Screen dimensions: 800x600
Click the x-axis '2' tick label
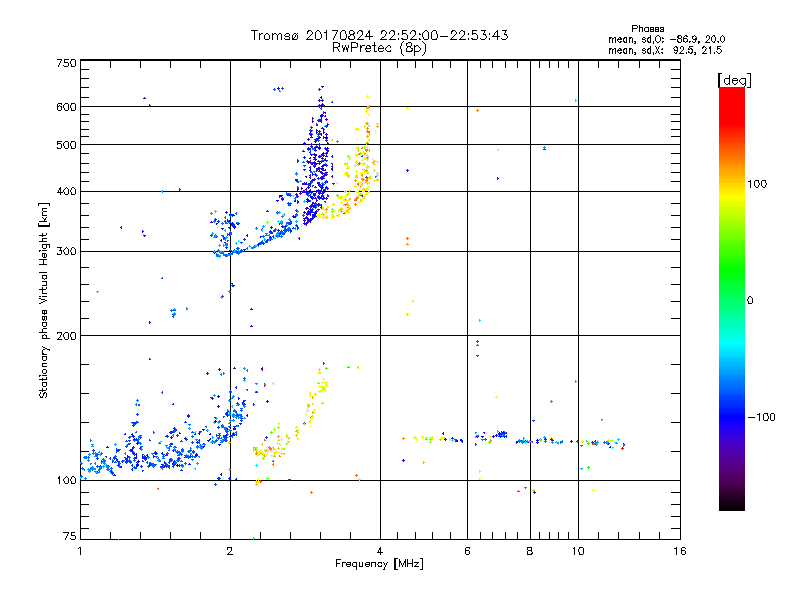(230, 551)
